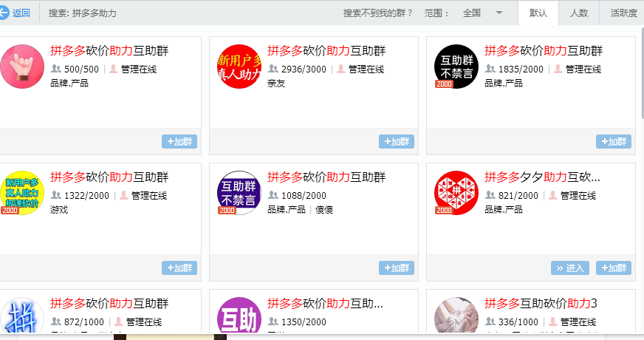
Task: Open the group title in the 1088/2000 card
Action: [326, 177]
